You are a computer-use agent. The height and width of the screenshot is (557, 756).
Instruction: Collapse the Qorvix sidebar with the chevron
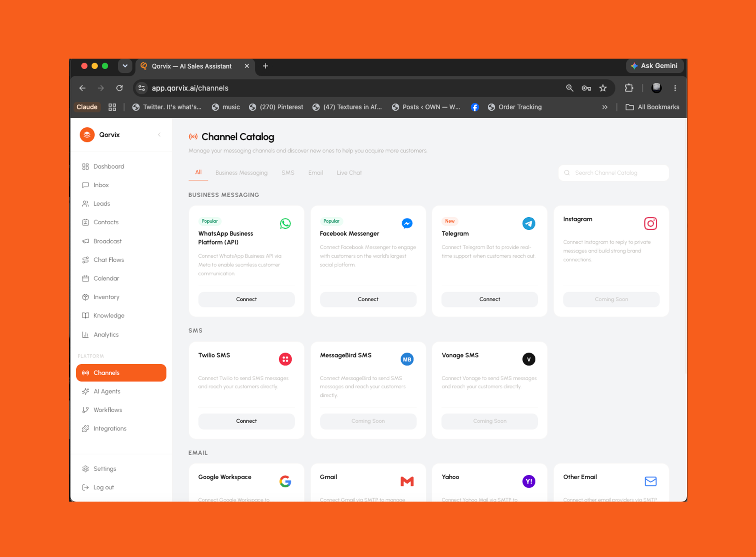[x=159, y=135]
